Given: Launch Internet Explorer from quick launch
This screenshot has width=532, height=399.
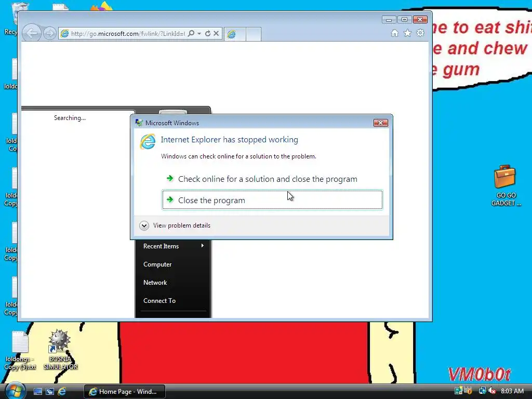Looking at the screenshot, I should click(x=62, y=392).
